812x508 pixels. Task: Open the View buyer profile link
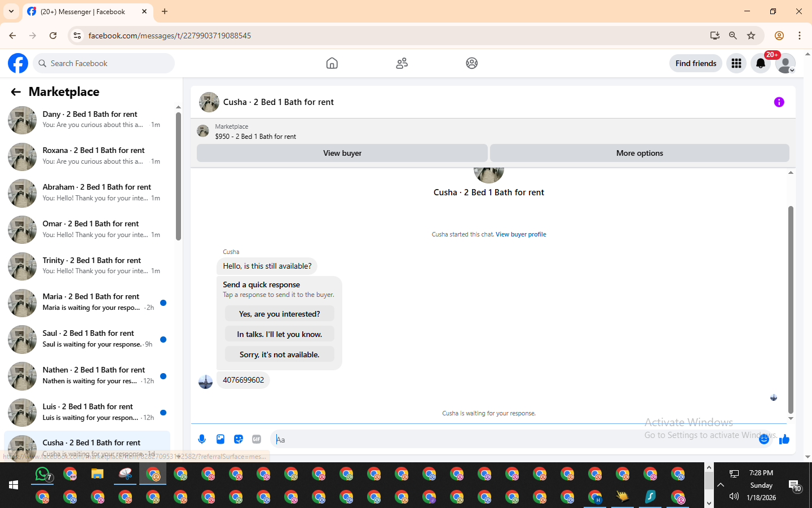[x=520, y=234]
